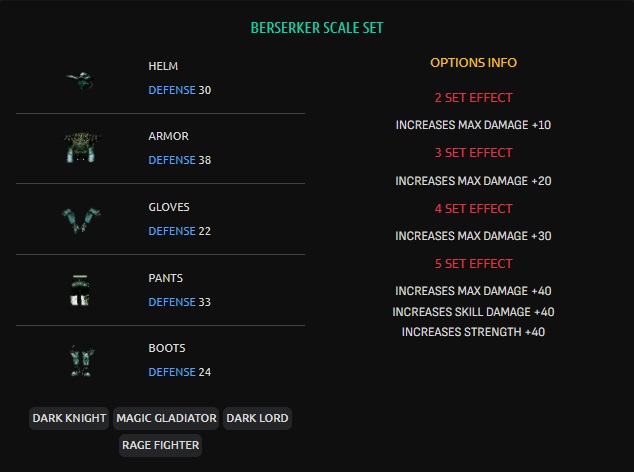Click the Berserker Scale helm icon
The width and height of the screenshot is (634, 472).
79,79
